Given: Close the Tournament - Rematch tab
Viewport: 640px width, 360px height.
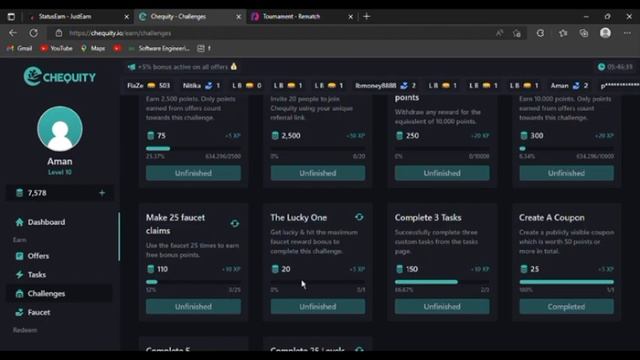Looking at the screenshot, I should coord(351,17).
